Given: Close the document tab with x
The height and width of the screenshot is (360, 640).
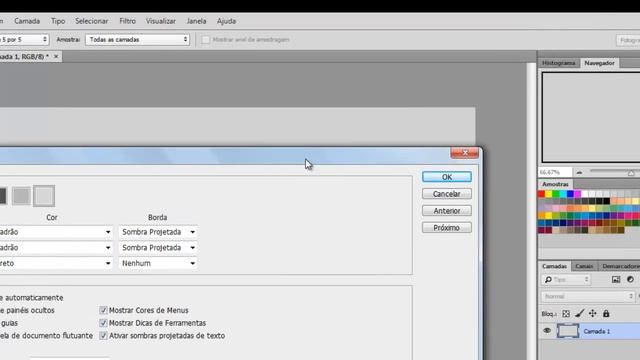Looking at the screenshot, I should point(56,56).
